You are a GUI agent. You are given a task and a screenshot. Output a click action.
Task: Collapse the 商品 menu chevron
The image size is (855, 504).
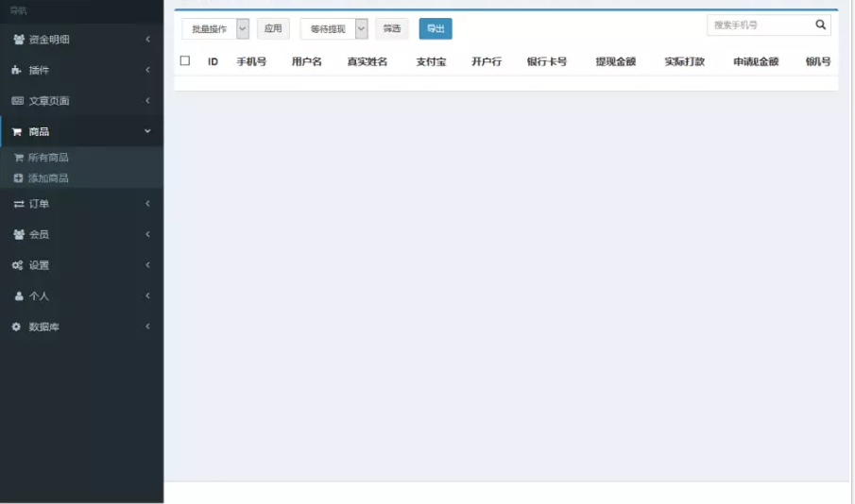tap(147, 131)
